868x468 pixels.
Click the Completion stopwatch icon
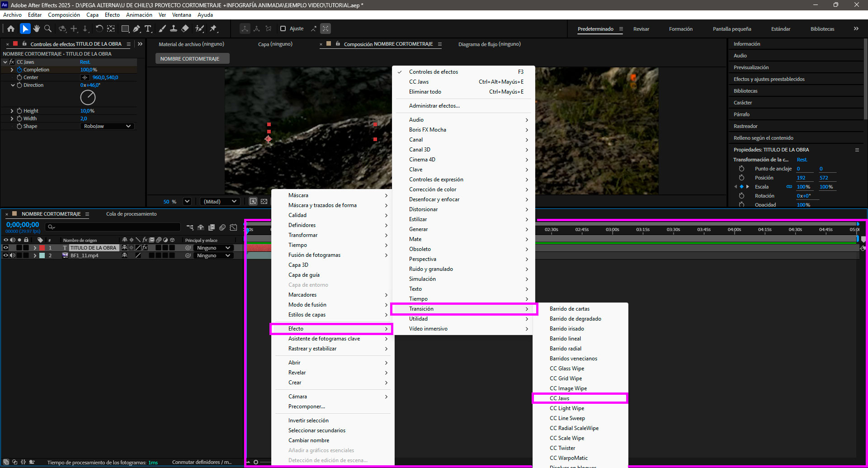pos(19,70)
